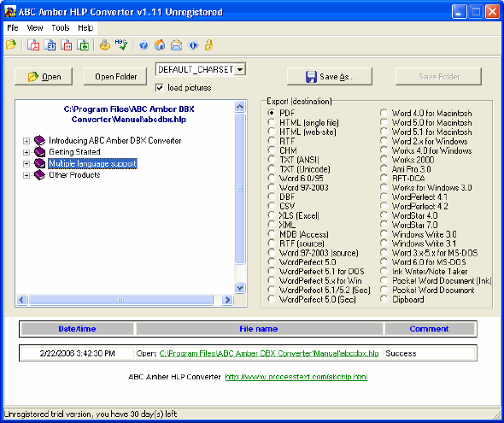Image resolution: width=504 pixels, height=423 pixels.
Task: Open the Tools menu
Action: pos(61,28)
